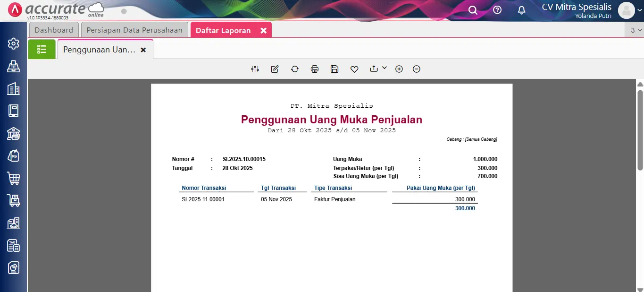Open the user profile avatar menu
644x292 pixels.
pos(627,10)
